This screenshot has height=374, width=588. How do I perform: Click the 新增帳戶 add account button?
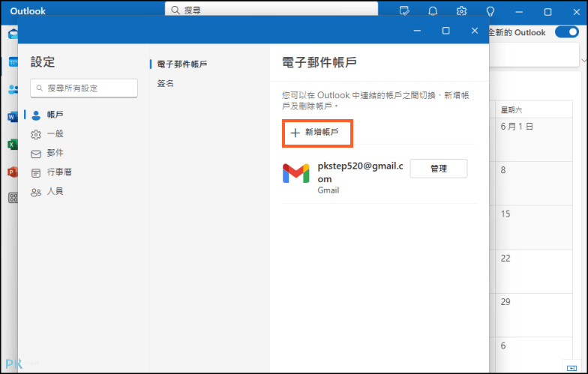pos(317,133)
